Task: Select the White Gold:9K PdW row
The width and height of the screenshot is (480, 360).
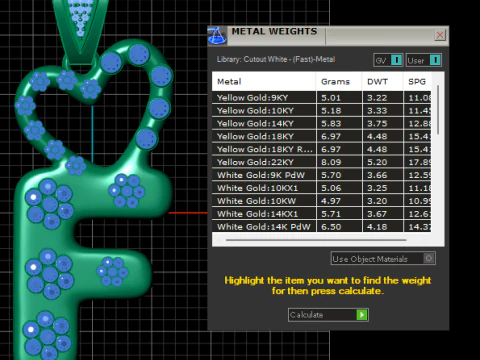Action: pyautogui.click(x=321, y=175)
